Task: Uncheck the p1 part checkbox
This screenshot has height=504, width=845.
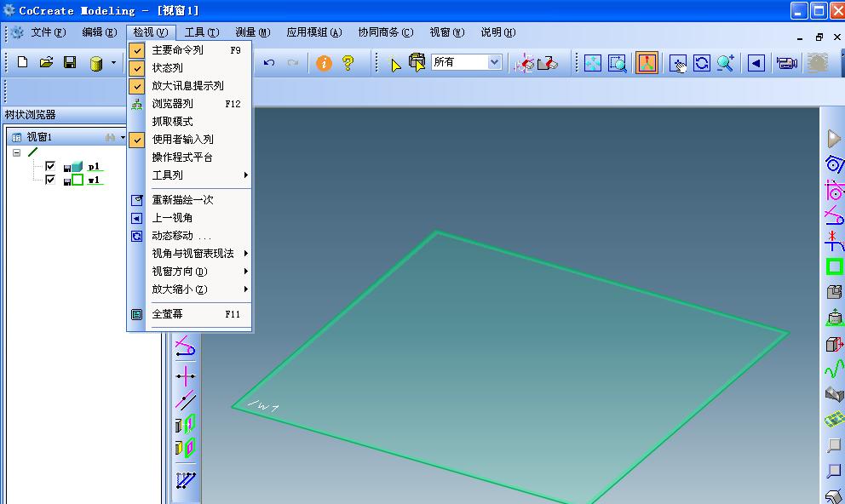Action: click(x=50, y=166)
